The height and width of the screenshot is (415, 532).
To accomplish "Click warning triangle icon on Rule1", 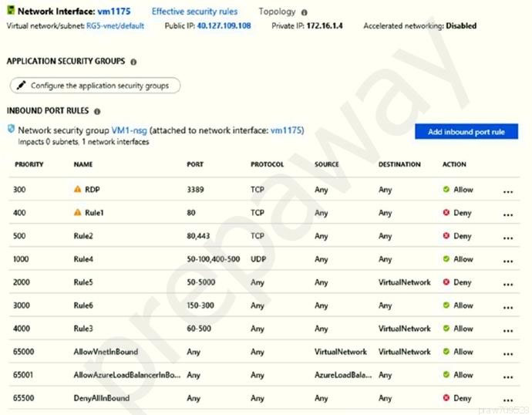I will (x=78, y=212).
